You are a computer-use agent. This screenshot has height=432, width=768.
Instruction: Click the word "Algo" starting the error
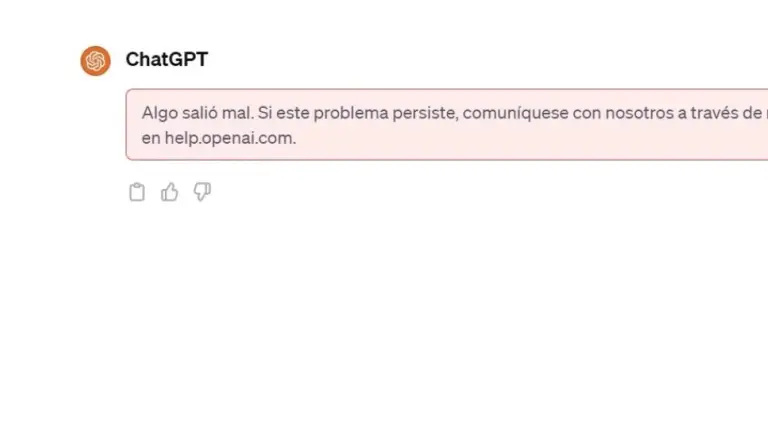click(160, 114)
